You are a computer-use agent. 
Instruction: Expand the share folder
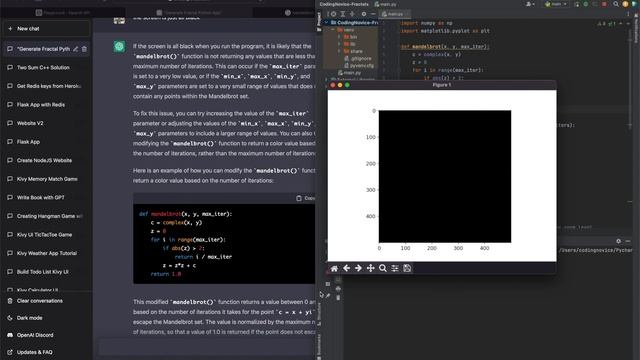(x=339, y=51)
